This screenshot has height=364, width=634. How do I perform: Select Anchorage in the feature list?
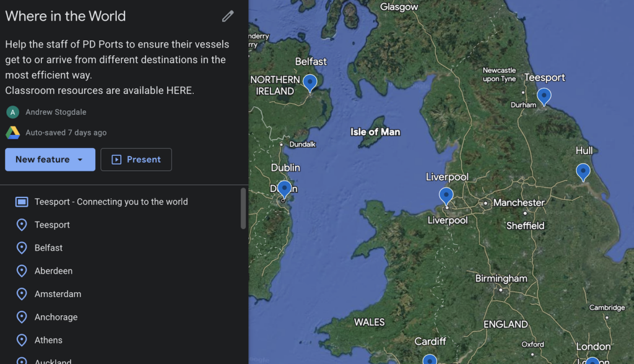coord(56,317)
